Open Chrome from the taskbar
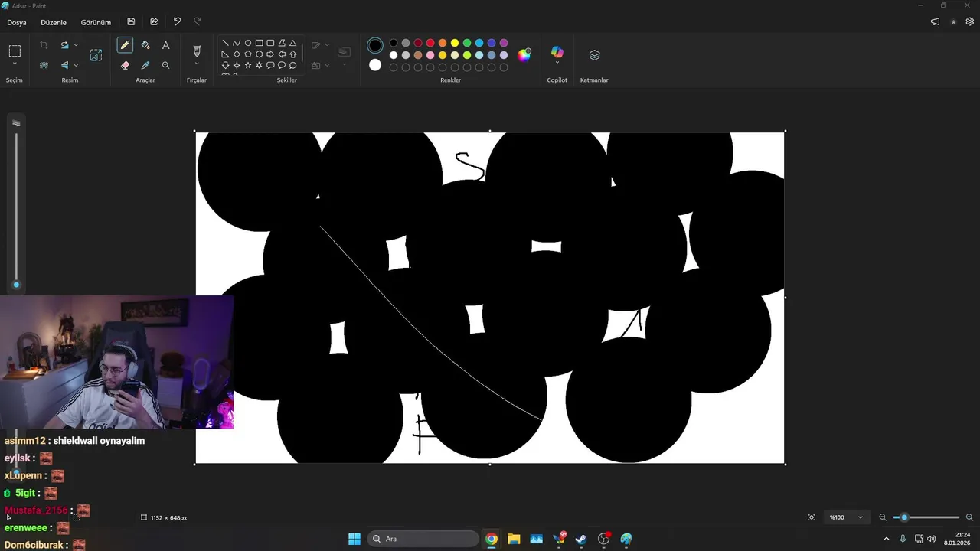 [492, 539]
